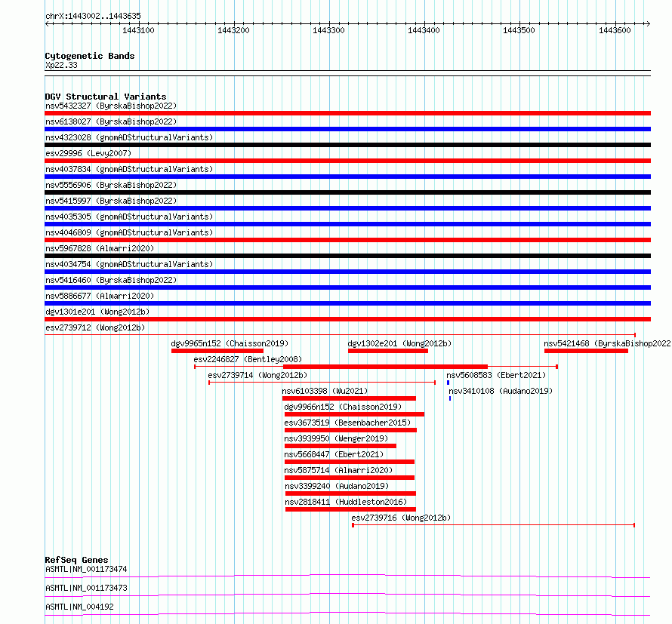Open the esv2739716 (Wong2012b) label

pyautogui.click(x=401, y=518)
